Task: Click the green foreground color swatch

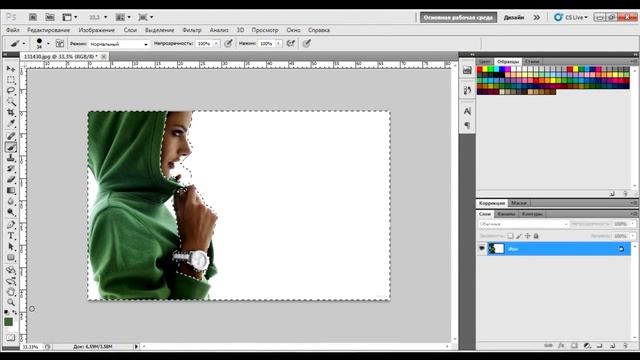Action: [x=8, y=322]
